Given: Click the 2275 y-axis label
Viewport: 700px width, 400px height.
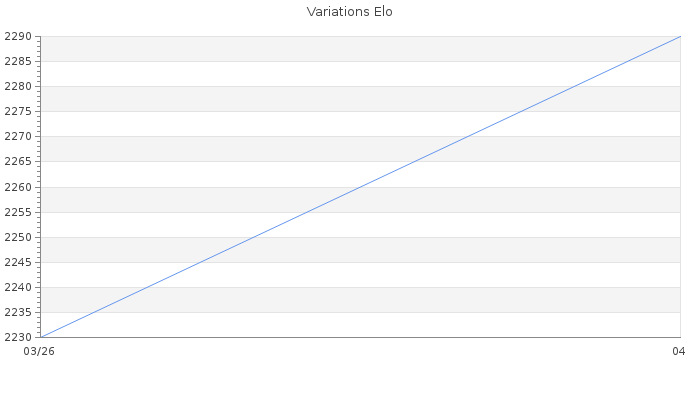Looking at the screenshot, I should tap(19, 112).
